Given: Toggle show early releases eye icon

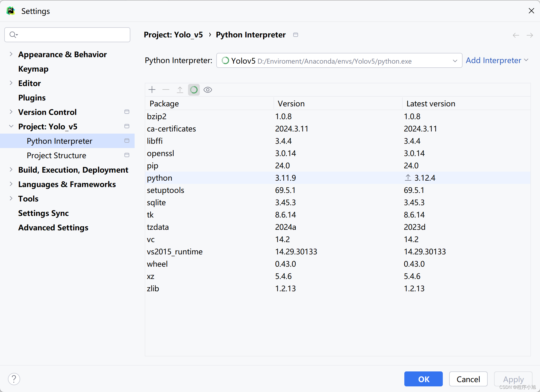Looking at the screenshot, I should [208, 90].
